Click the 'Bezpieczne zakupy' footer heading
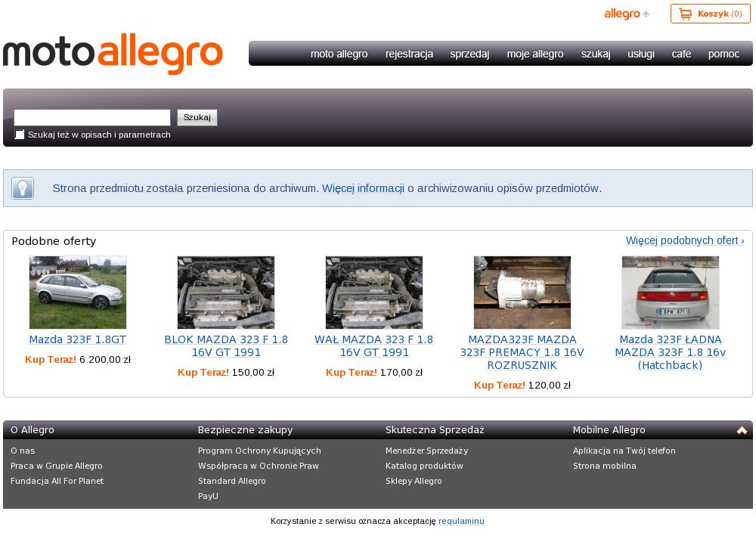The width and height of the screenshot is (756, 536). click(x=245, y=430)
